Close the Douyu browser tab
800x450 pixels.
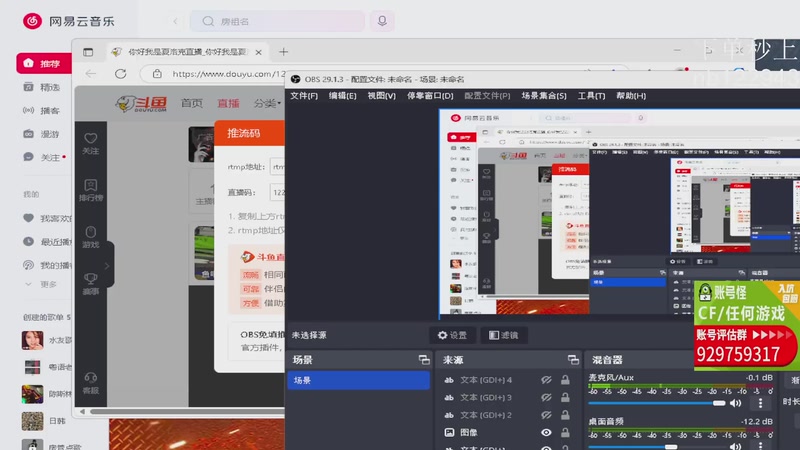click(259, 52)
